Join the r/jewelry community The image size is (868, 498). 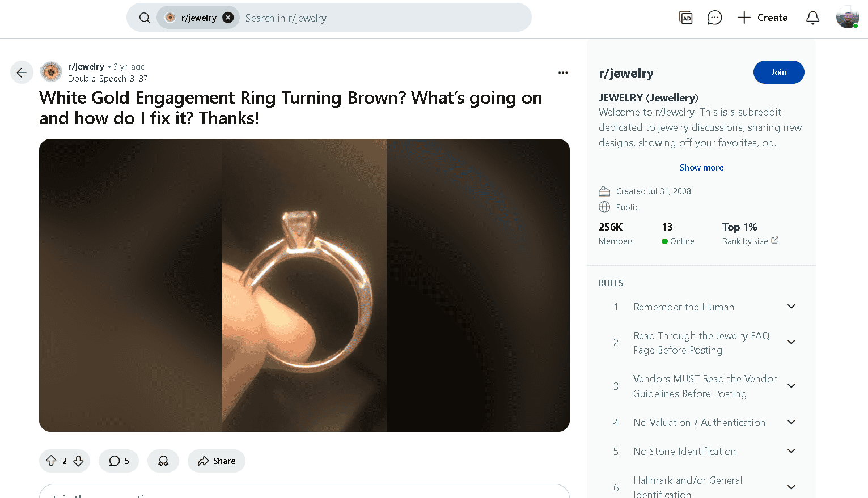[778, 73]
